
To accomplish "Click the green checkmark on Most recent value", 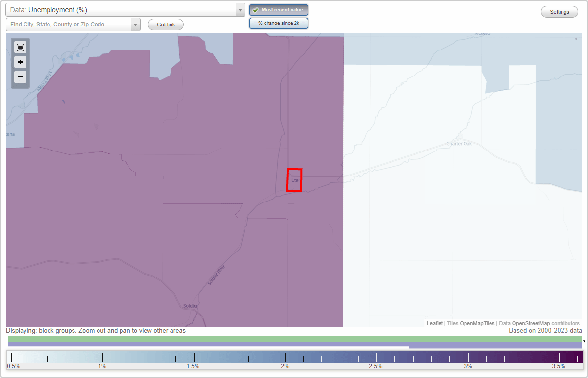I will 255,10.
